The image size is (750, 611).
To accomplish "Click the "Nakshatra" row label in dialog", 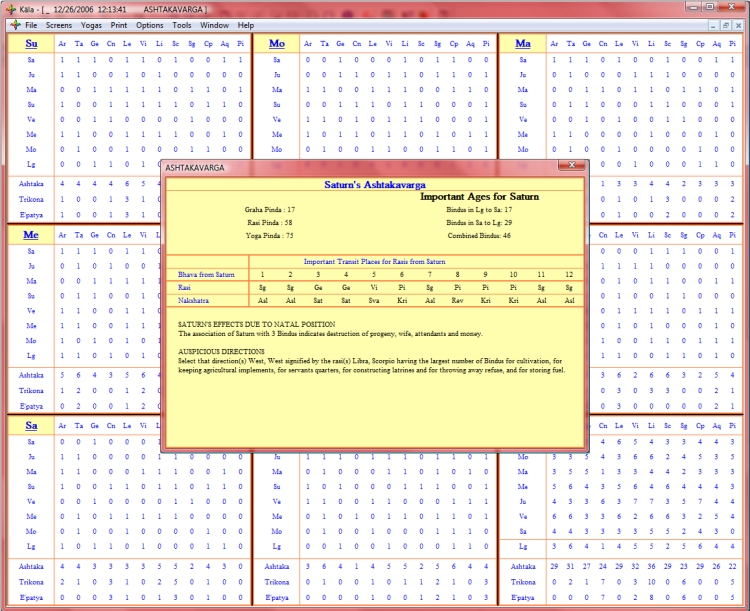I will 193,300.
